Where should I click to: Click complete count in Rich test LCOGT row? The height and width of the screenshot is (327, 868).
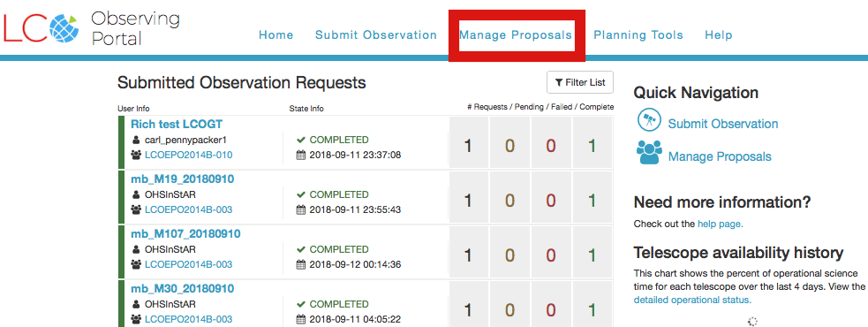593,147
